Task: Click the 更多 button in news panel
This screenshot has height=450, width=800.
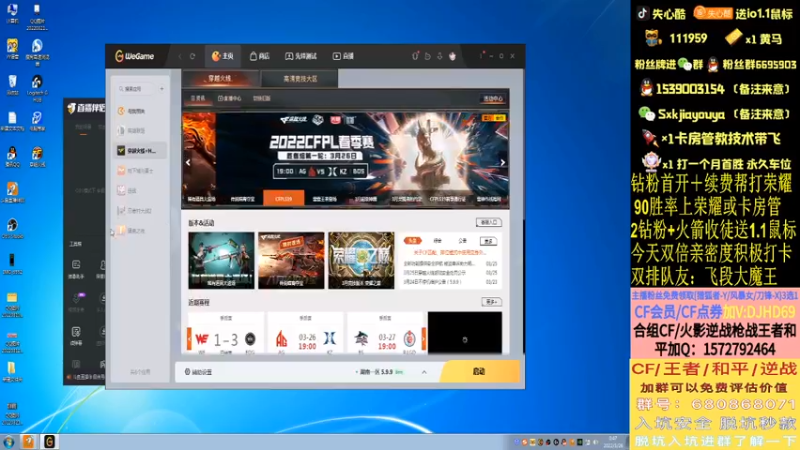Action: (488, 241)
